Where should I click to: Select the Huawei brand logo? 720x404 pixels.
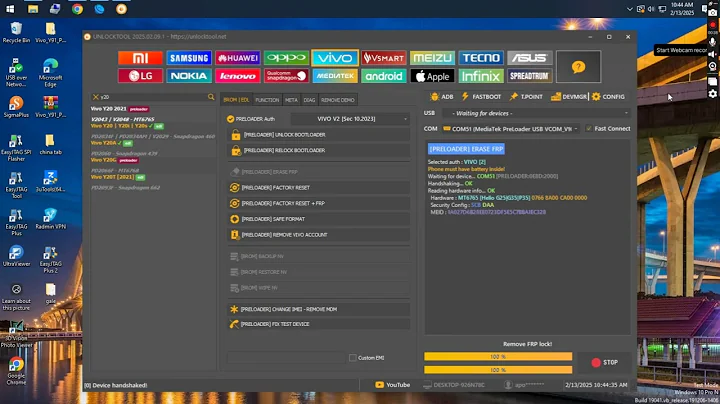(x=237, y=58)
